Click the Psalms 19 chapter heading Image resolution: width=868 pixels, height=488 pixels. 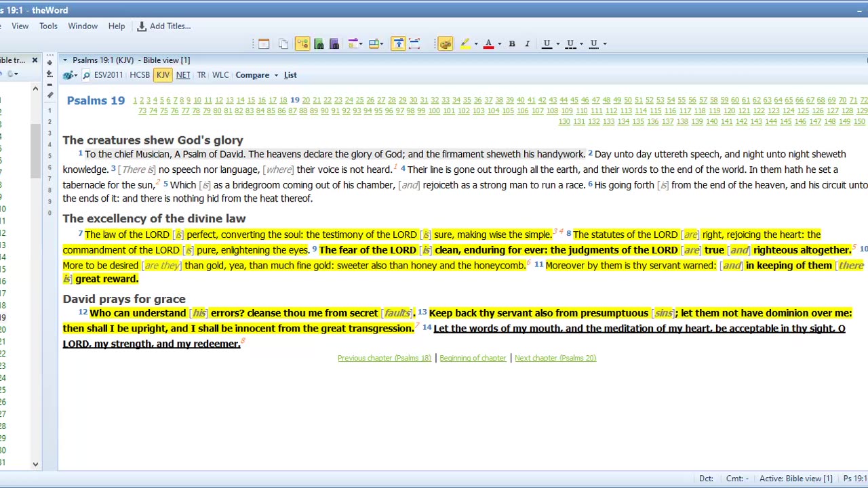point(96,100)
